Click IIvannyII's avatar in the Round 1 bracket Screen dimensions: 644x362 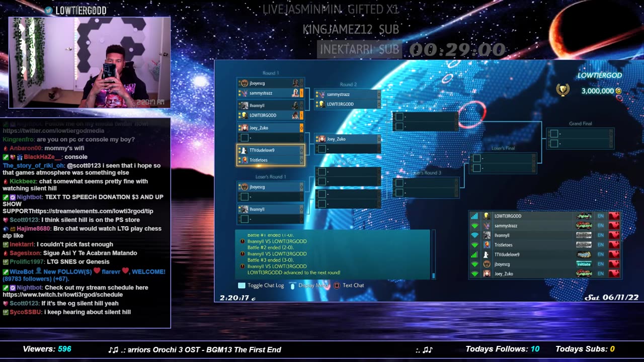[244, 106]
